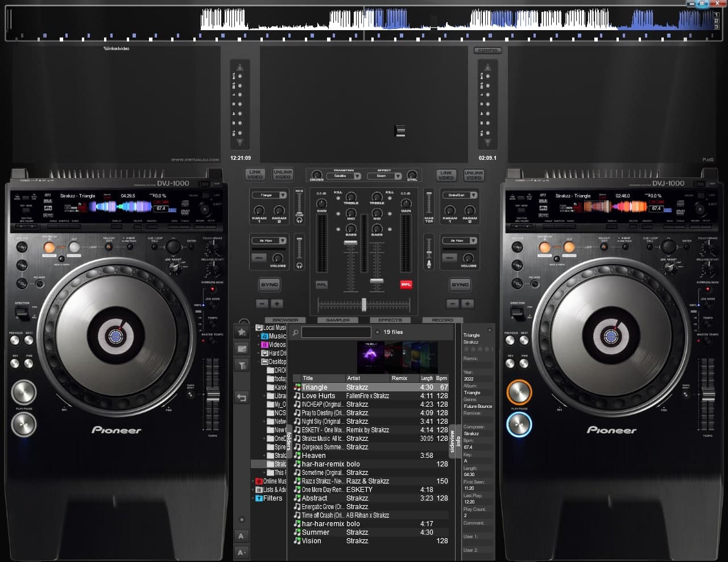This screenshot has width=728, height=562.
Task: Collapse the Desktop folder tree node
Action: 258,362
